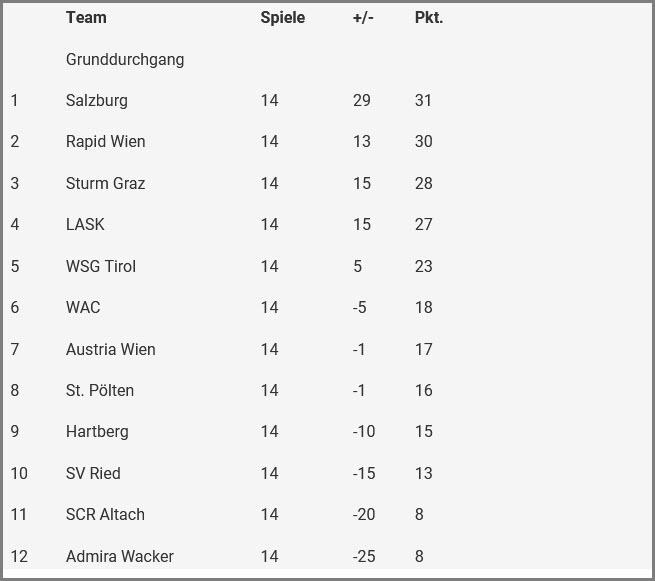This screenshot has height=581, width=655.
Task: Click the +/- column header
Action: coord(363,17)
